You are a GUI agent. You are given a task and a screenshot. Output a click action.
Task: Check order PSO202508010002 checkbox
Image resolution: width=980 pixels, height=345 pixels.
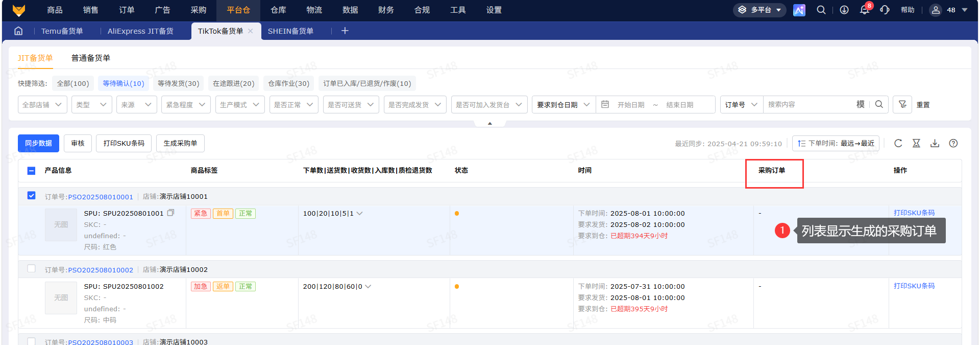[31, 268]
